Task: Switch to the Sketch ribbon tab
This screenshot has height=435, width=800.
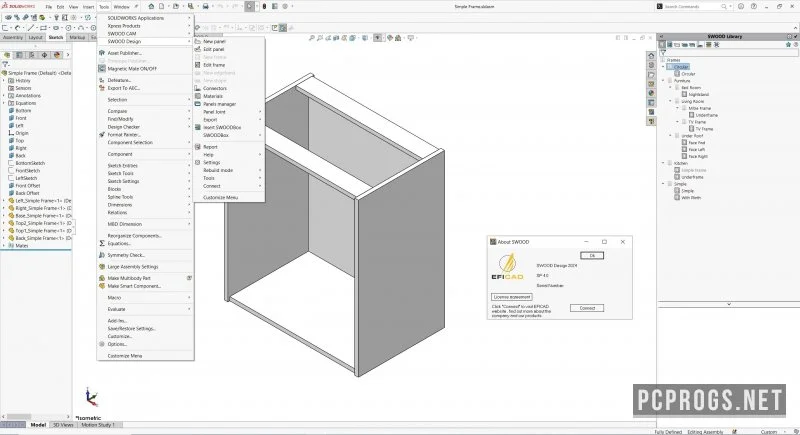Action: 56,37
